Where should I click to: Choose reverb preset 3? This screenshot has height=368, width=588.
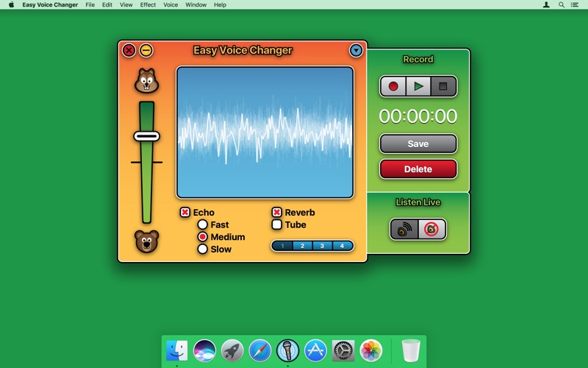[322, 246]
